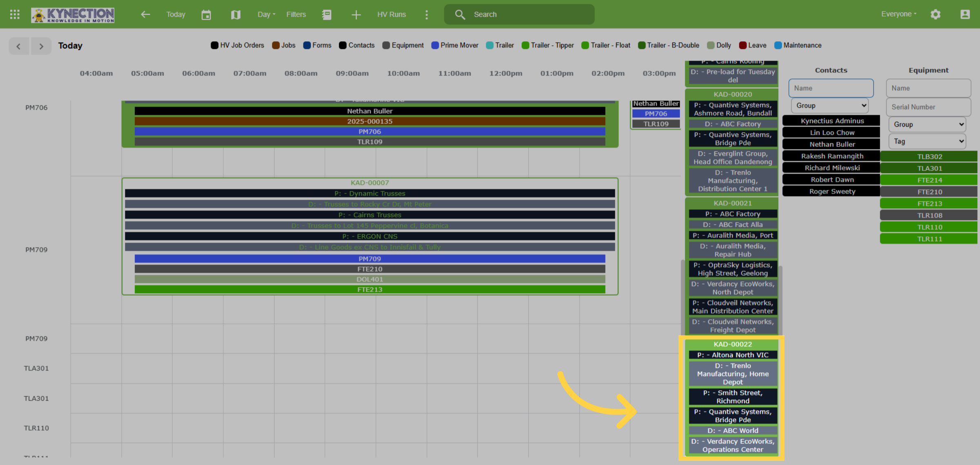
Task: Click the Serial Number input field
Action: (928, 107)
